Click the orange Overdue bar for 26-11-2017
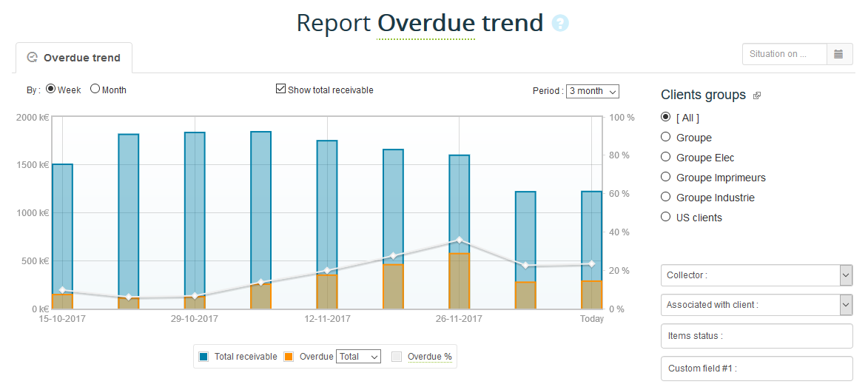Image resolution: width=868 pixels, height=390 pixels. click(x=459, y=281)
